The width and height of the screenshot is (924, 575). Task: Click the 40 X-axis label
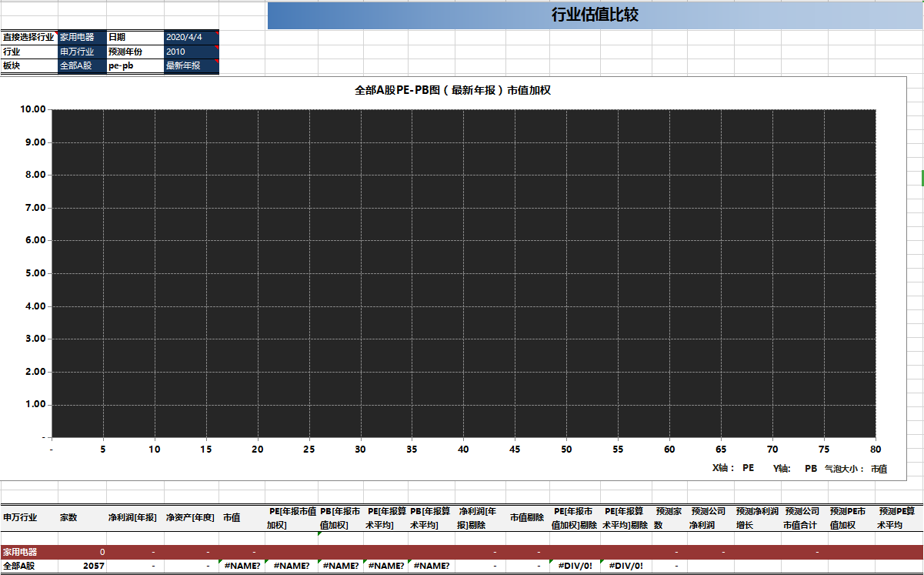coord(463,450)
